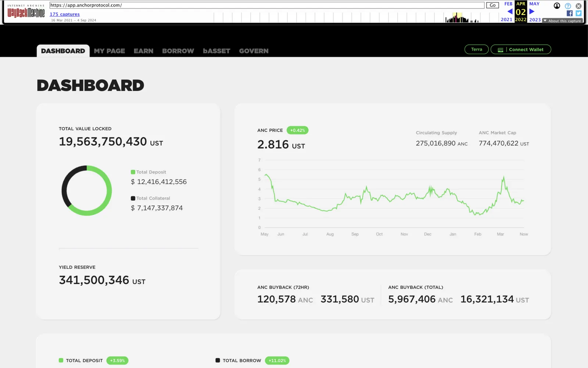Click the green TOTAL DEPOSIT square marker
This screenshot has height=368, width=588.
pos(61,360)
